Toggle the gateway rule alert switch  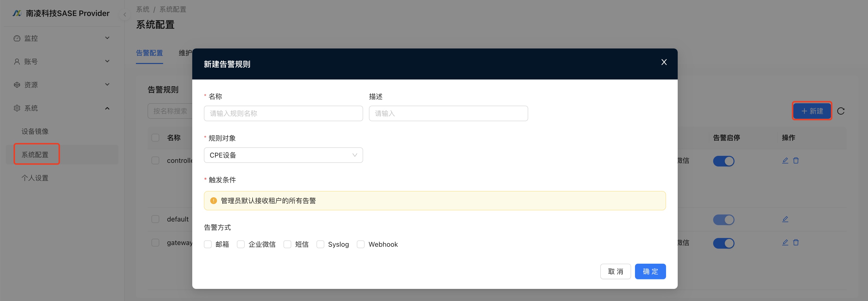pos(723,243)
